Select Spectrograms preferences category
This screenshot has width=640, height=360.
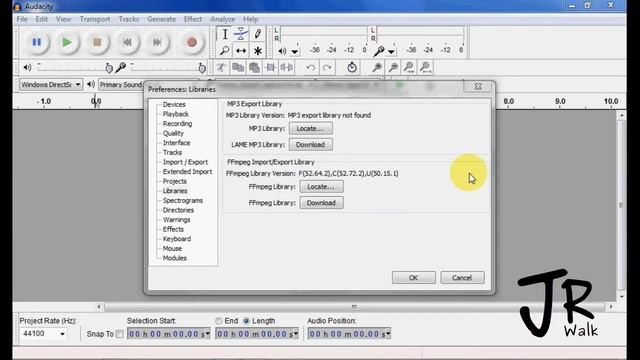point(183,200)
